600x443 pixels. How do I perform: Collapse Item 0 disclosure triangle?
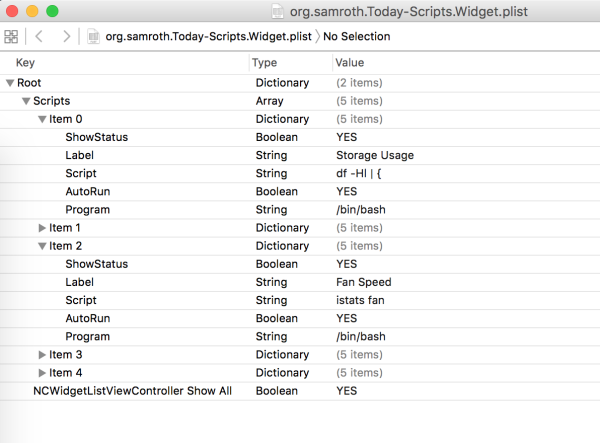[42, 119]
